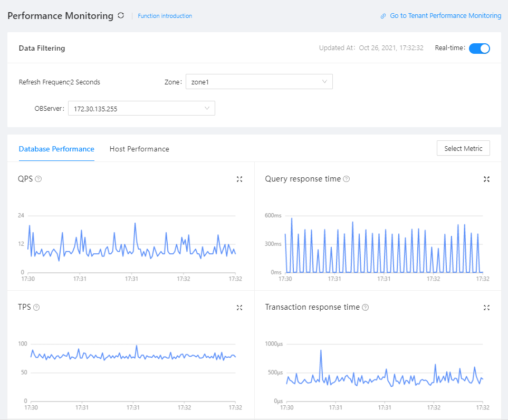Turn off the Real-time toggle
The image size is (508, 420).
[x=479, y=49]
